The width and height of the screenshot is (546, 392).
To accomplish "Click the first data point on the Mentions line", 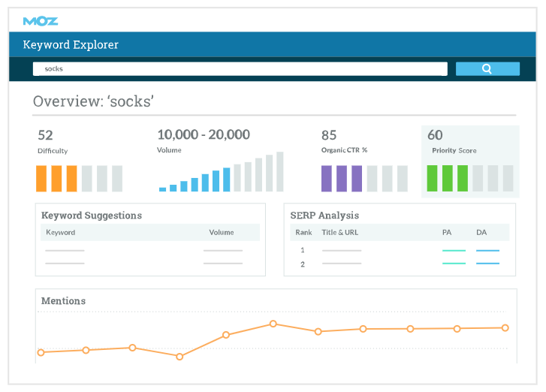I will [41, 353].
